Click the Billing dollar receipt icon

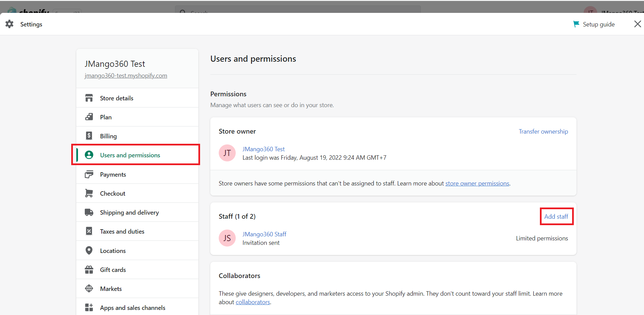click(x=89, y=136)
